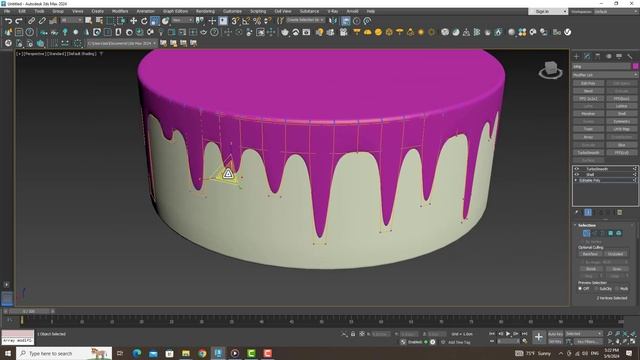The image size is (640, 360).
Task: Toggle the Backface culling button
Action: 591,254
